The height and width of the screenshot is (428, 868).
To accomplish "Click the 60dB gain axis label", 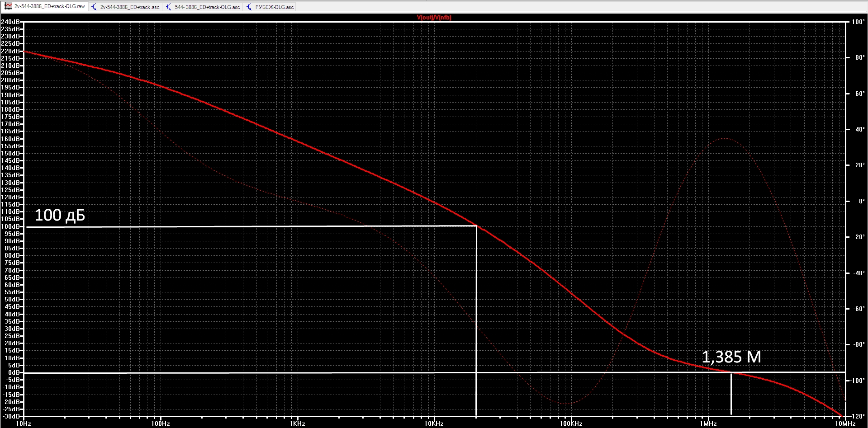I will pyautogui.click(x=12, y=285).
